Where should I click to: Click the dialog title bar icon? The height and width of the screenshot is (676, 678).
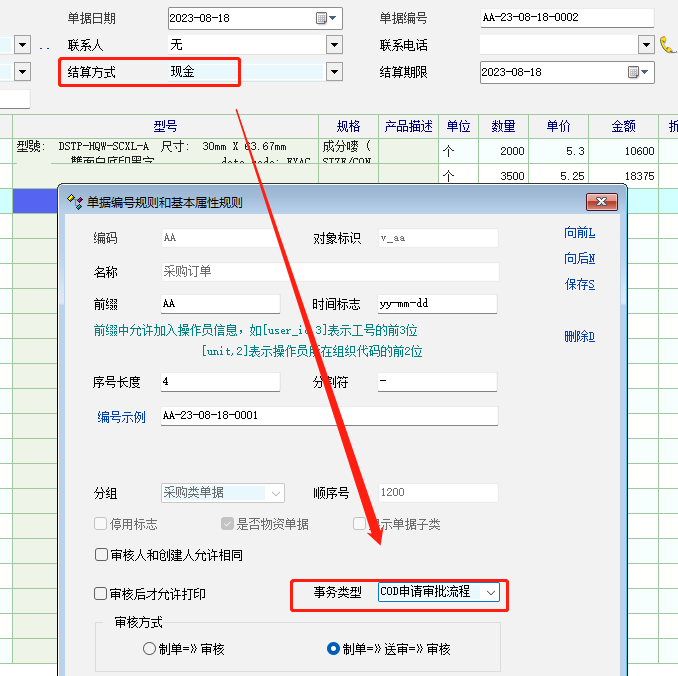tap(73, 201)
